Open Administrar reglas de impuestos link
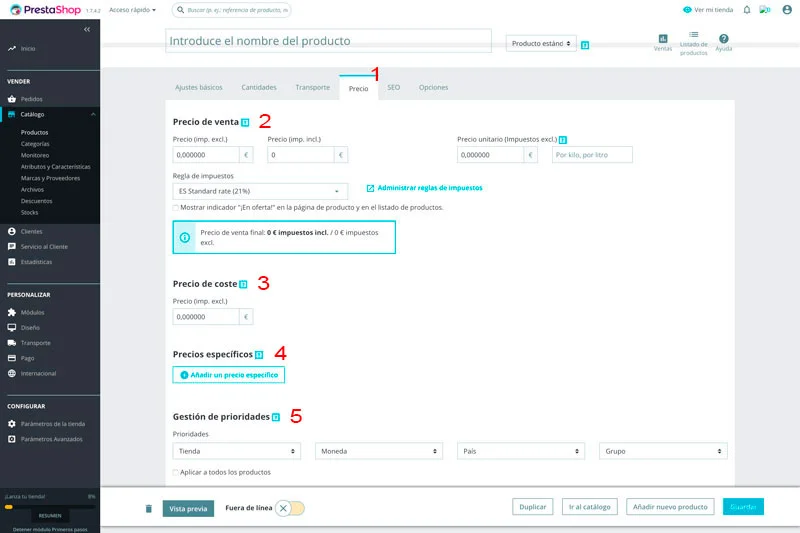 [424, 188]
